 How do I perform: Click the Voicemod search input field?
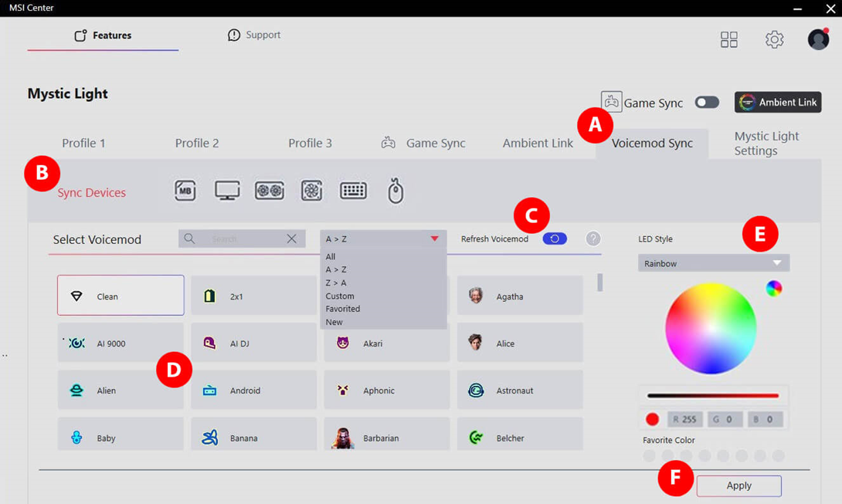tap(242, 238)
